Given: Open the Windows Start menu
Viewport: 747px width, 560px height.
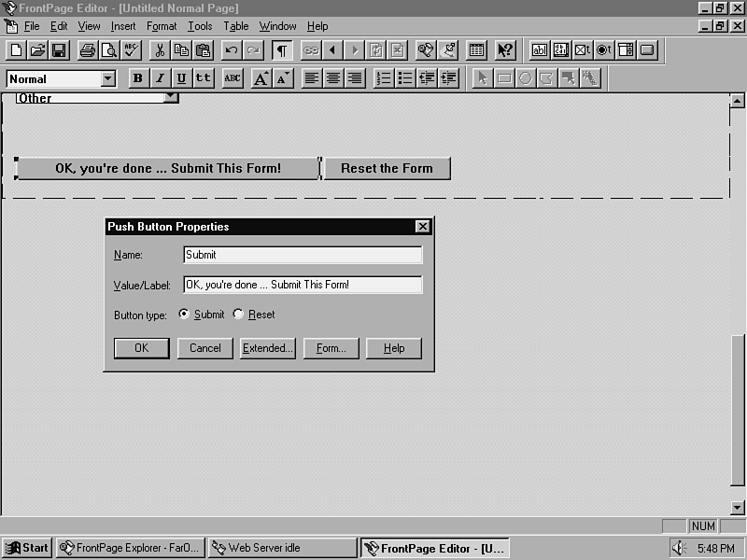Looking at the screenshot, I should coord(27,548).
